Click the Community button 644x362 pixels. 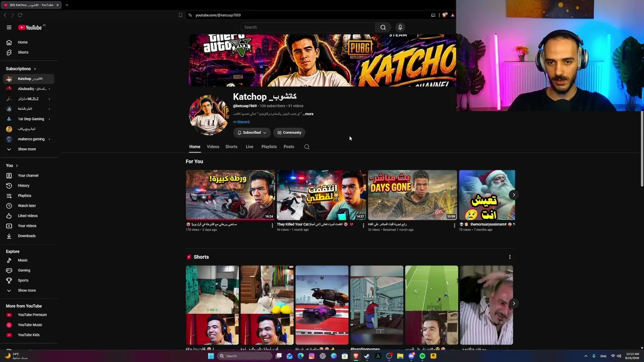coord(289,133)
